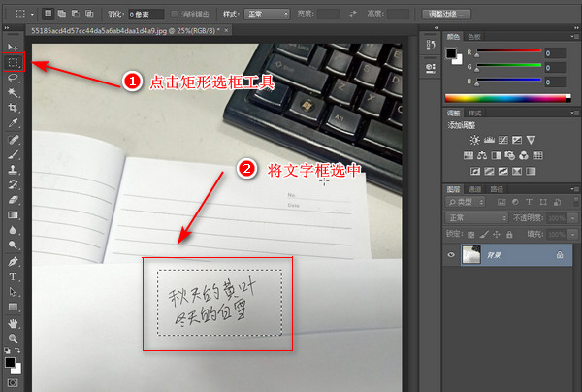Open the layer filter 类型 dropdown
Image resolution: width=582 pixels, height=392 pixels.
(x=466, y=202)
